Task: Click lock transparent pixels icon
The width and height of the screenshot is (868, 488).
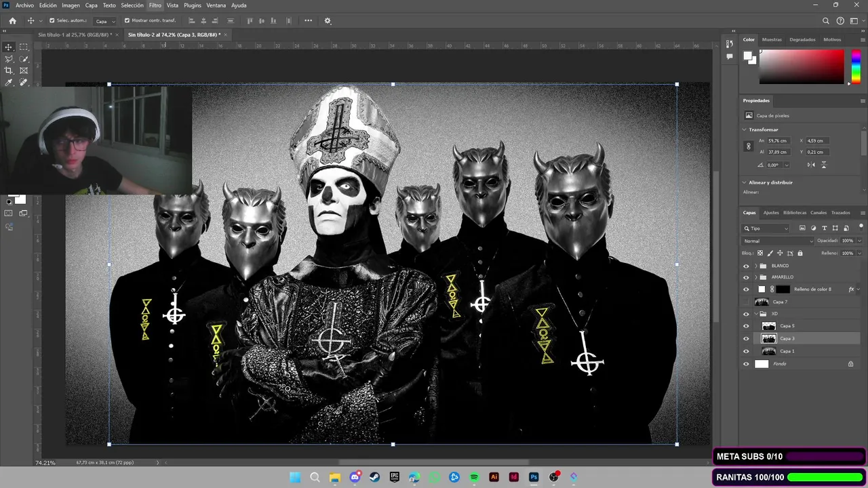Action: pos(760,253)
